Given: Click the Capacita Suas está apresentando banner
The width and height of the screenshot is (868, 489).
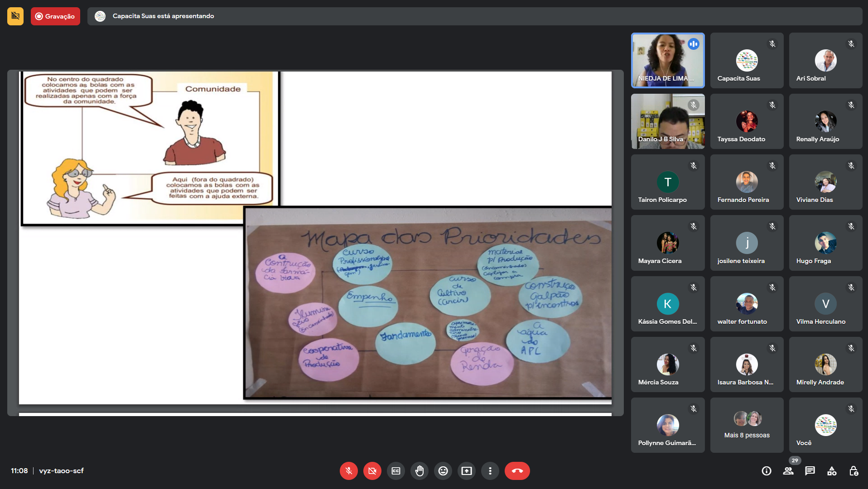Looking at the screenshot, I should 163,16.
